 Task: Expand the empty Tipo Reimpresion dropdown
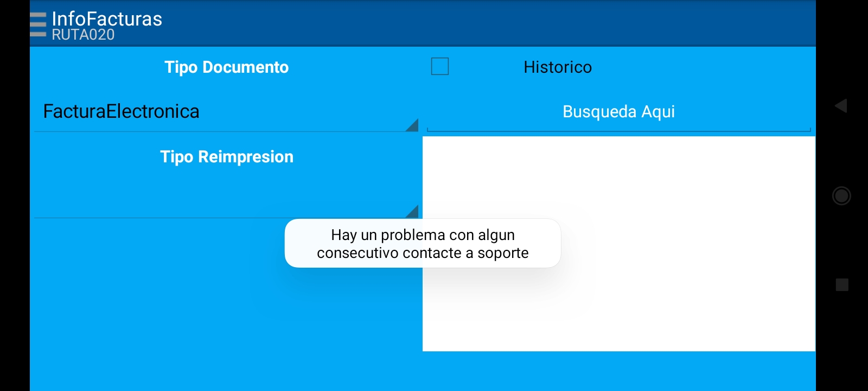point(217,198)
